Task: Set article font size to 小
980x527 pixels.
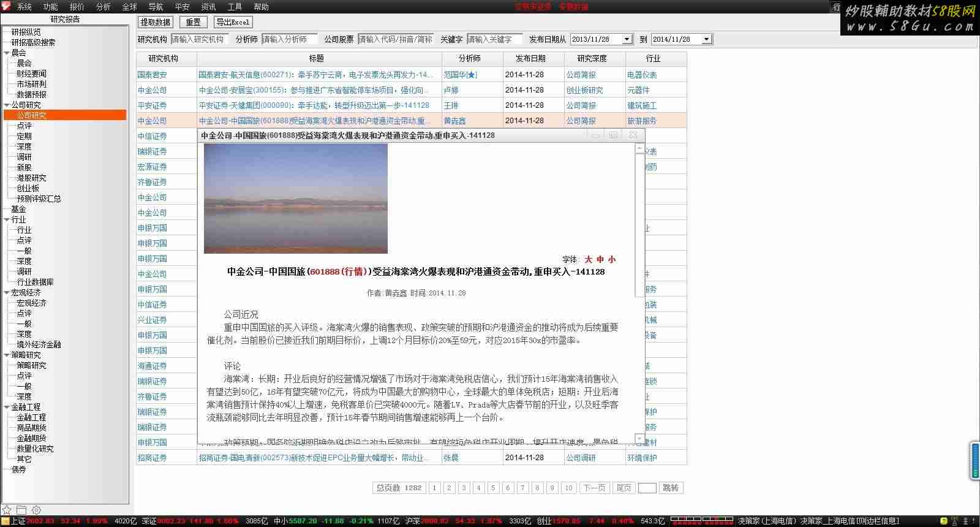Action: (x=611, y=259)
